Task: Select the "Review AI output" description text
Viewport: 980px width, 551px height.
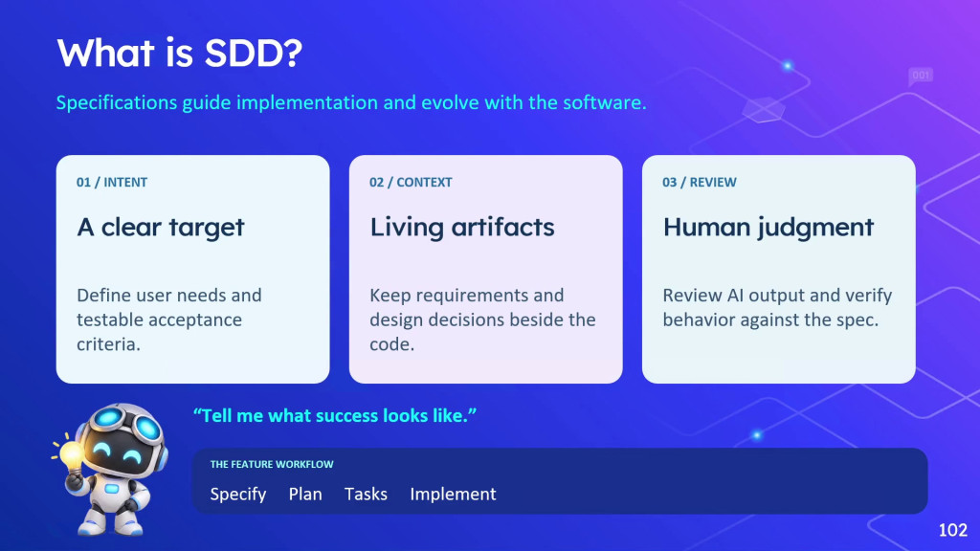Action: pos(777,307)
